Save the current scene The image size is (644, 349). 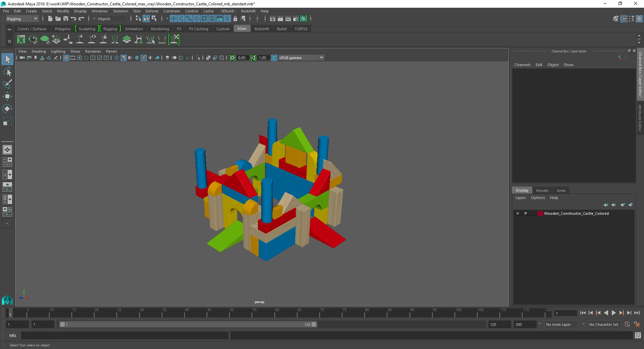tap(66, 19)
